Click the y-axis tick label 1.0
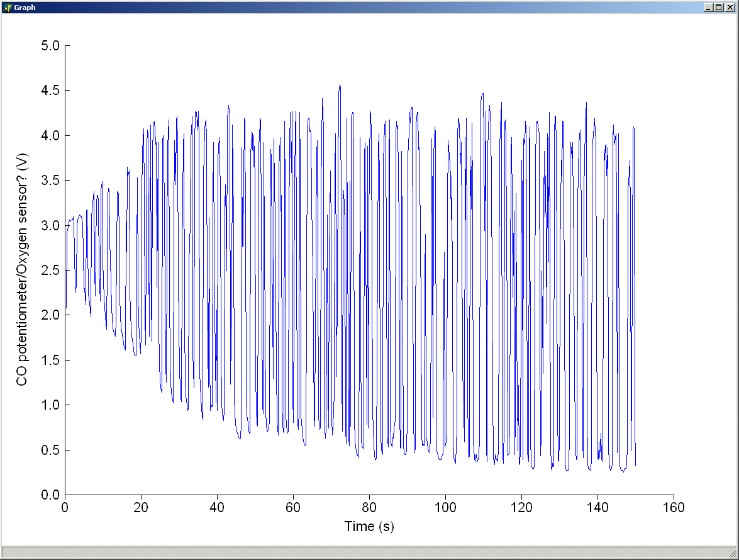Image resolution: width=739 pixels, height=560 pixels. (50, 405)
